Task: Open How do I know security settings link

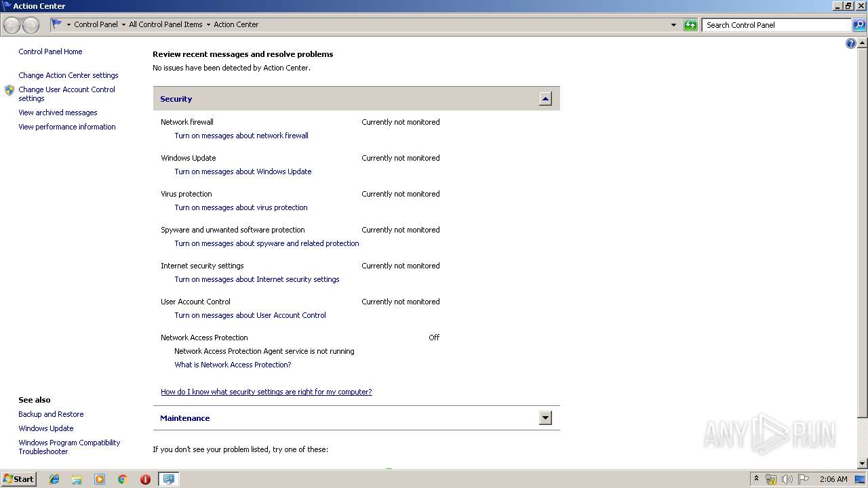Action: [267, 392]
